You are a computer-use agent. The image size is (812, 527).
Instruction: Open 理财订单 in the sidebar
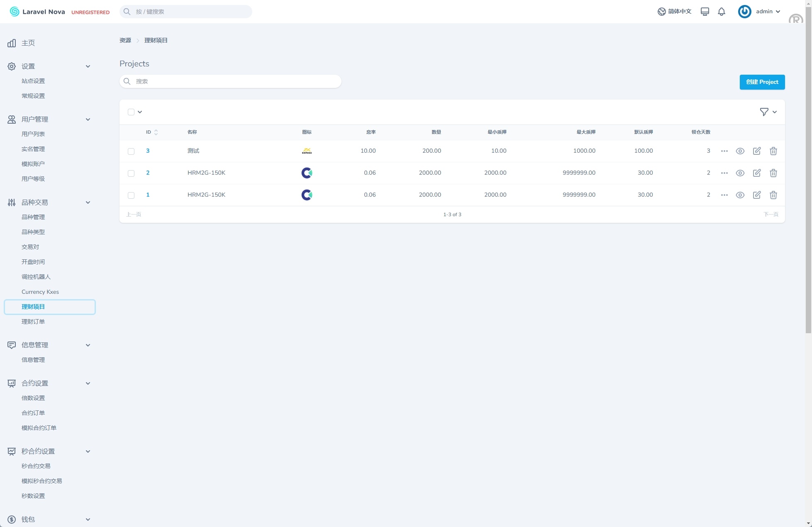pos(33,322)
